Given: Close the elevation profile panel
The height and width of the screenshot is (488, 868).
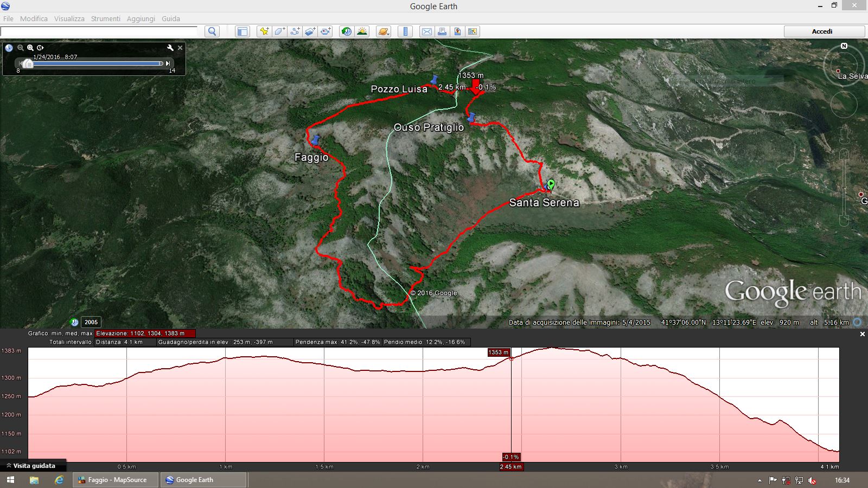Looking at the screenshot, I should pyautogui.click(x=863, y=334).
